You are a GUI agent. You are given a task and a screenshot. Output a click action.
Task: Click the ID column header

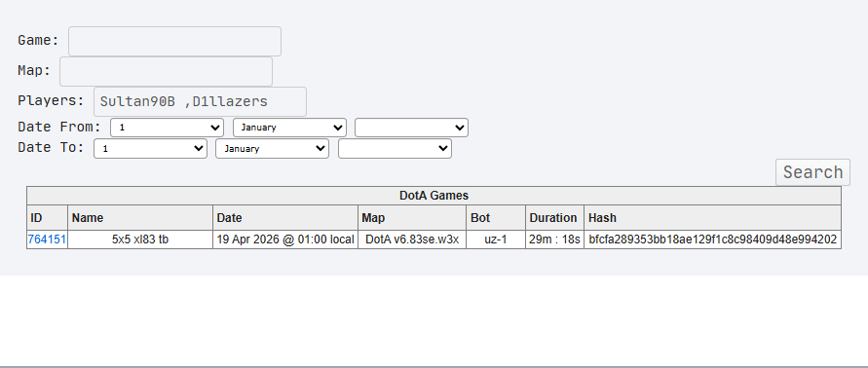pos(47,218)
